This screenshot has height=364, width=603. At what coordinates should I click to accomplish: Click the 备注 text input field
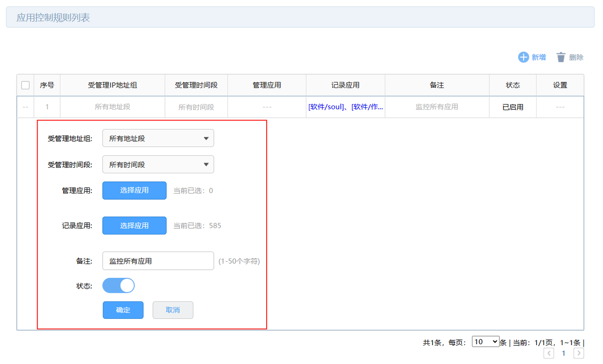158,261
